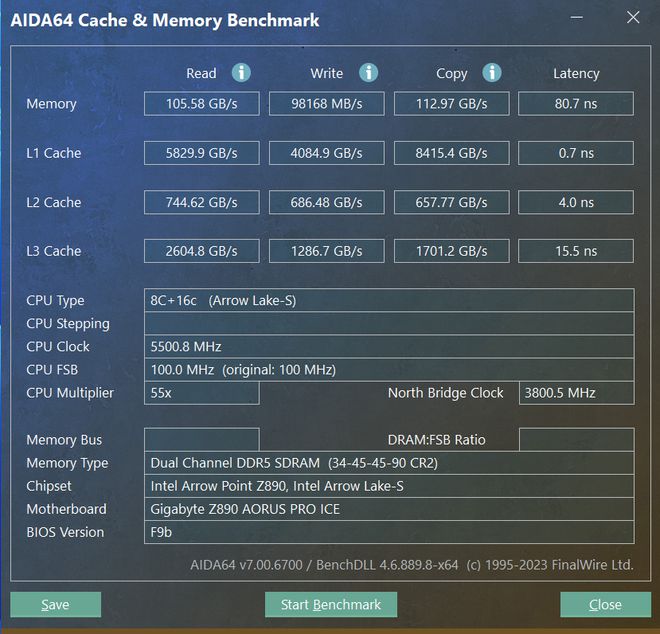The width and height of the screenshot is (660, 634).
Task: Click the Save button
Action: (56, 605)
